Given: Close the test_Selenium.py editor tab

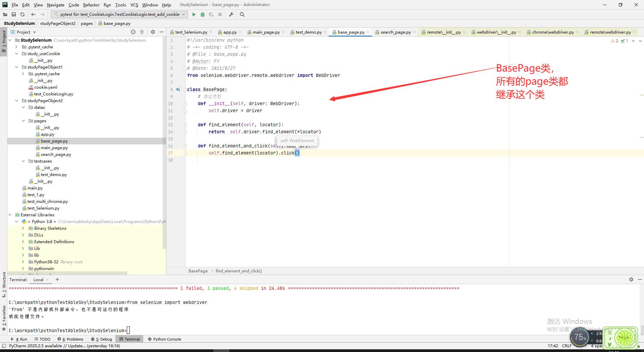Looking at the screenshot, I should (211, 32).
